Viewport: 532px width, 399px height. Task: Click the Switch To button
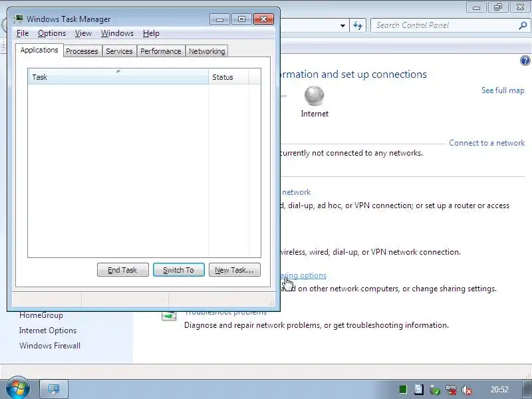pos(179,270)
